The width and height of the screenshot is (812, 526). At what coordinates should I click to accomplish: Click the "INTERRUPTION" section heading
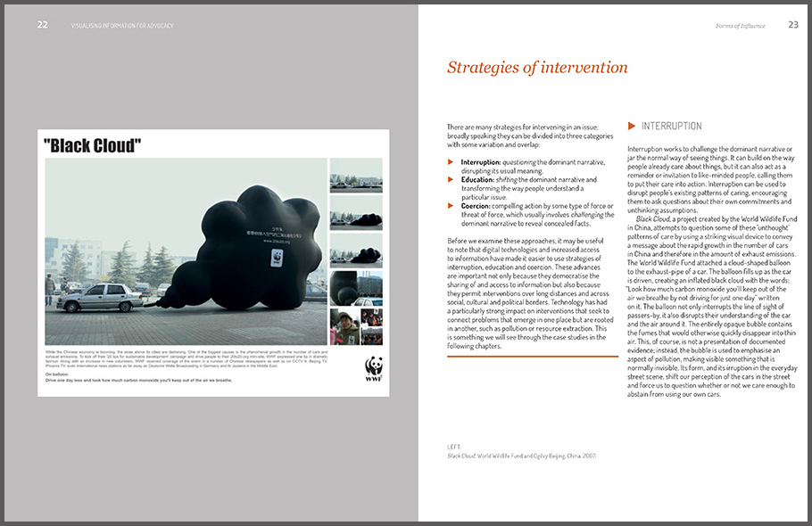pyautogui.click(x=672, y=127)
